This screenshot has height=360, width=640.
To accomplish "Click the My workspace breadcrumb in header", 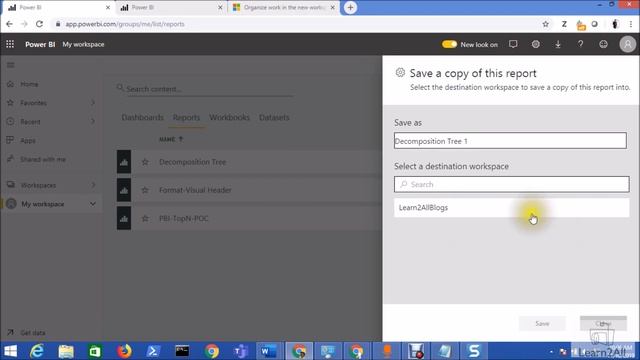I will 83,44.
